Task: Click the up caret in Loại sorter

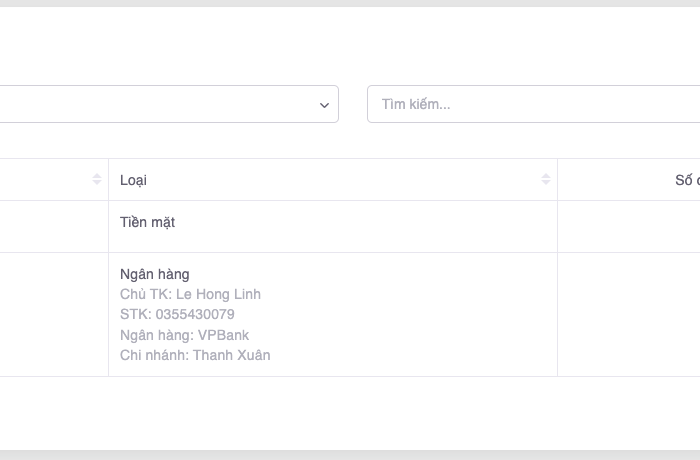Action: pos(546,176)
